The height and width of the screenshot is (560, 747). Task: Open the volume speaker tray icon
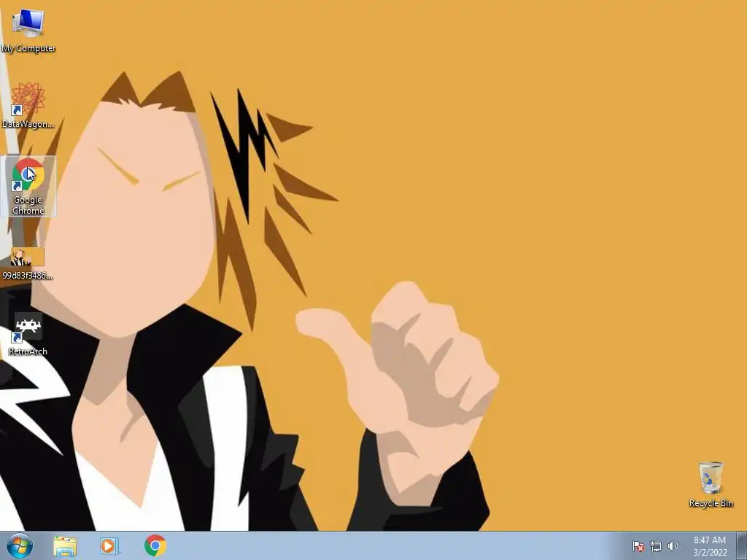tap(673, 546)
